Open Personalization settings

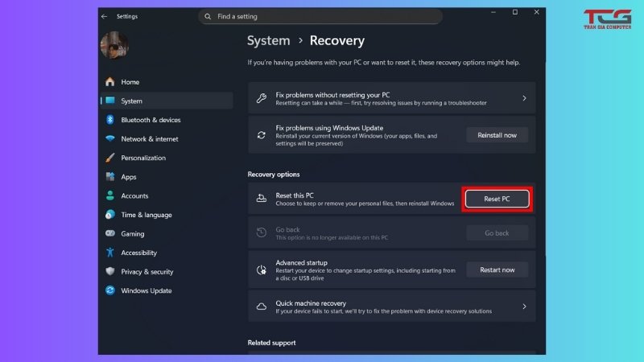tap(143, 158)
